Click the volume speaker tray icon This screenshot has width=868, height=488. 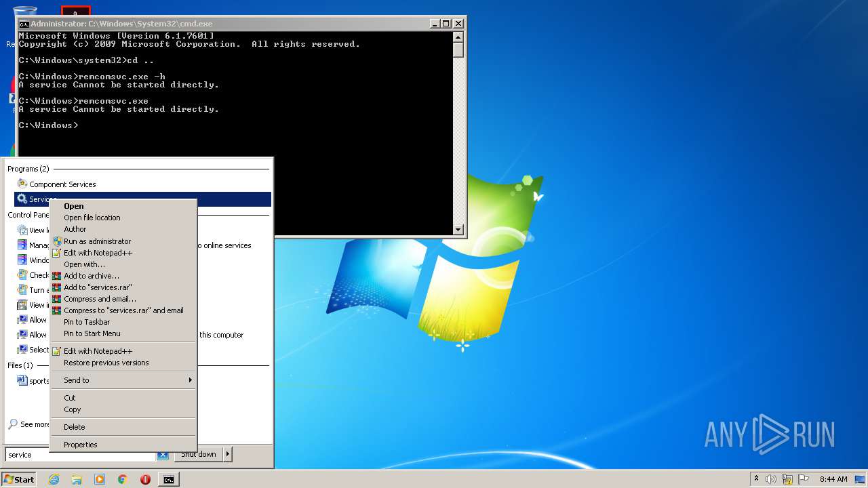click(771, 479)
